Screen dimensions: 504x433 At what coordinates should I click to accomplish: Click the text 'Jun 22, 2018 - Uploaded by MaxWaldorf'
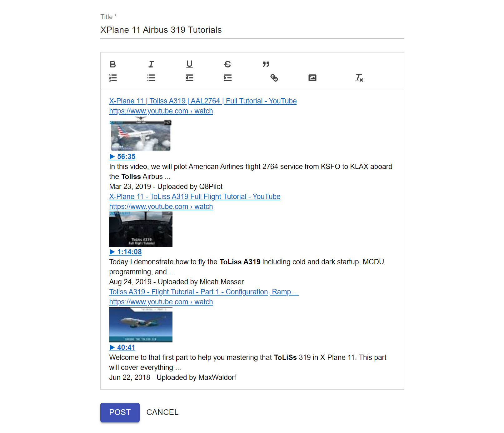pos(173,377)
